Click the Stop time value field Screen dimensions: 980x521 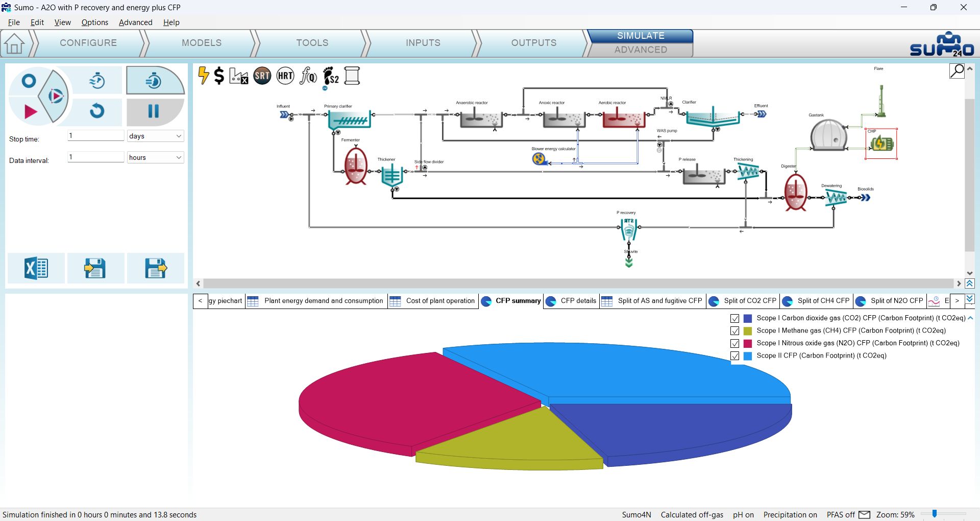coord(96,136)
